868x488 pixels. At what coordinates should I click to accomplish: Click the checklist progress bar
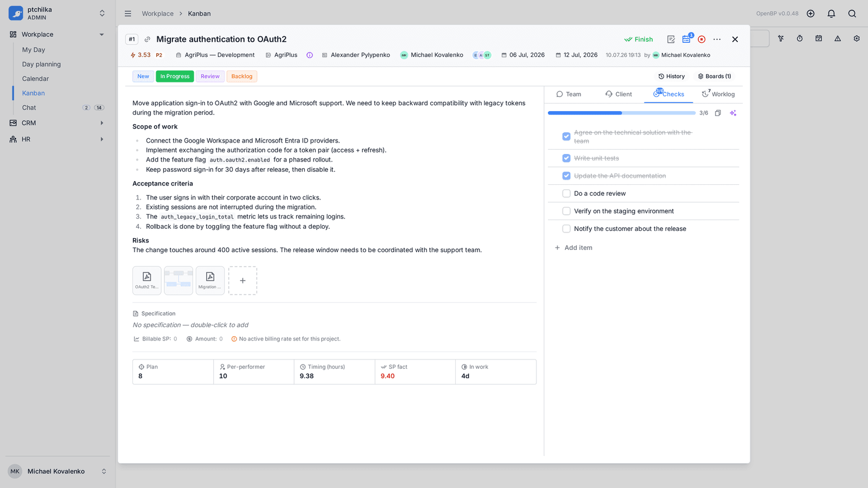point(622,113)
